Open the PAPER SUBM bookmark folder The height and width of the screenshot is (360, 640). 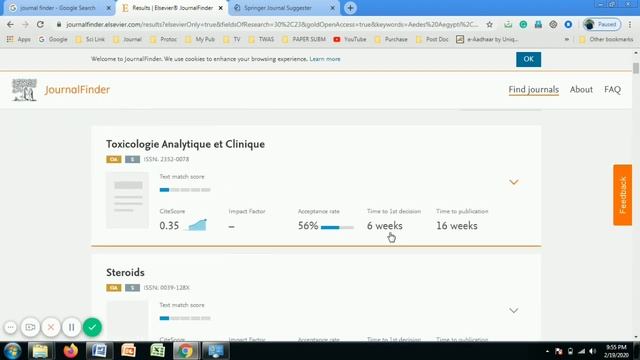(x=304, y=39)
